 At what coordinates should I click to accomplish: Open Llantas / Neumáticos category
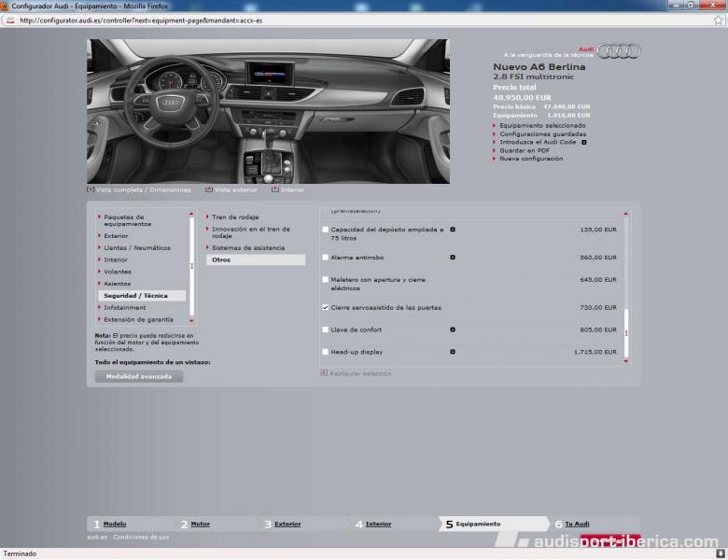(x=137, y=248)
